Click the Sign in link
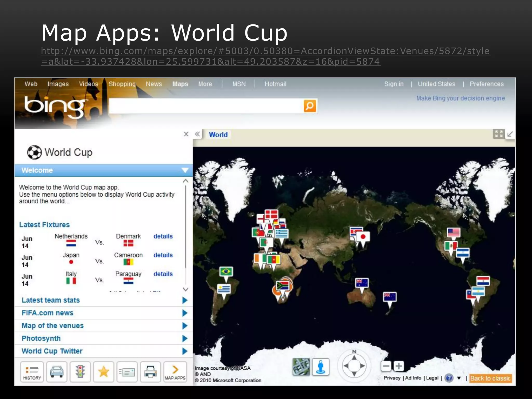This screenshot has width=532, height=399. 394,84
